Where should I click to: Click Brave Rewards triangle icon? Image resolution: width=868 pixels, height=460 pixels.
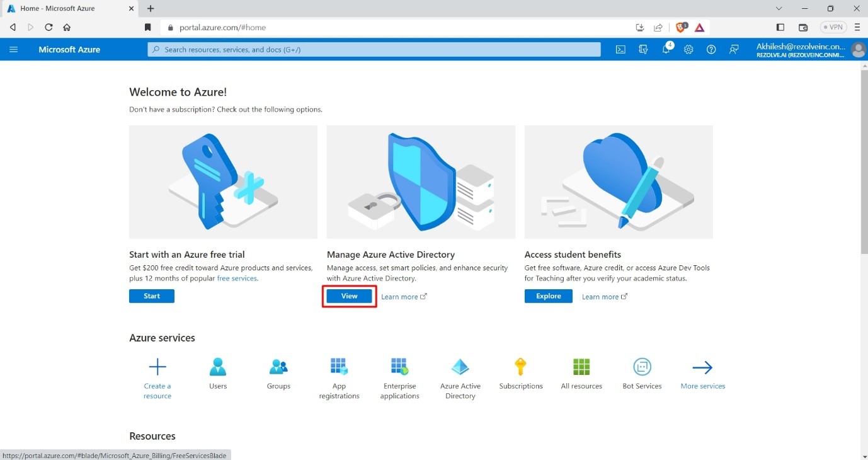[x=699, y=27]
